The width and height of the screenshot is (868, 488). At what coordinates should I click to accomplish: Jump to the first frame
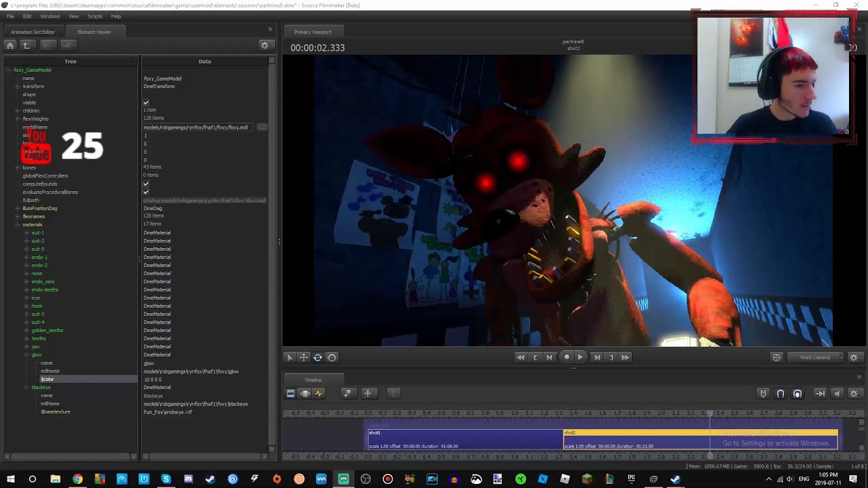tap(520, 357)
